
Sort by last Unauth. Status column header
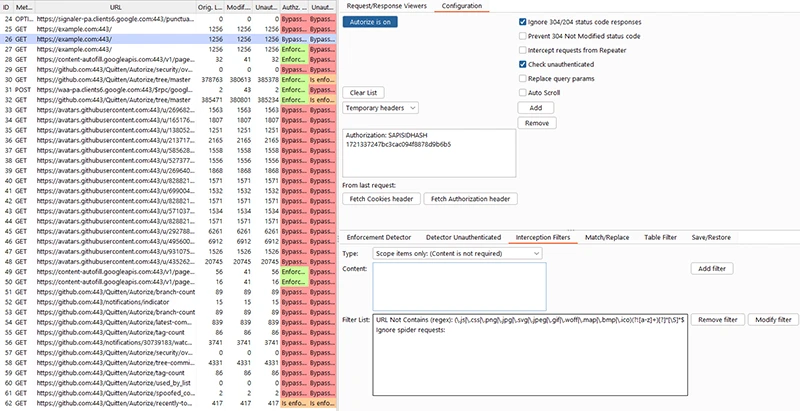322,8
